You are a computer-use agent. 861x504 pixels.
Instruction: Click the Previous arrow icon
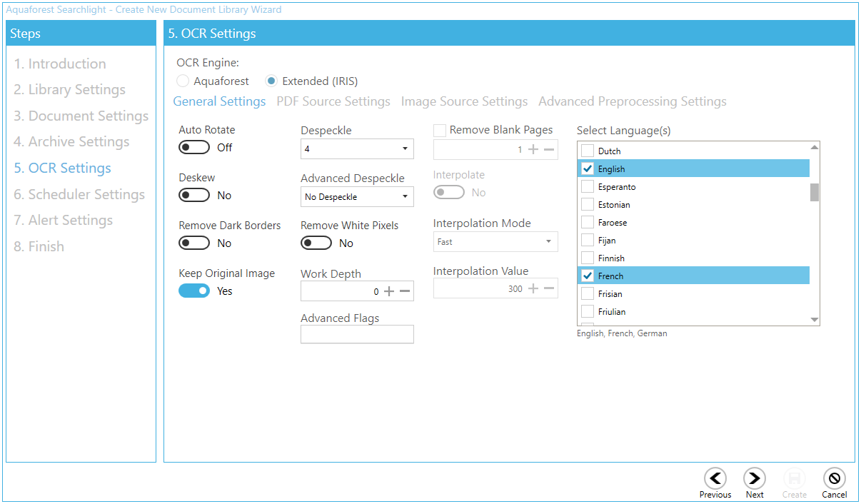(715, 478)
